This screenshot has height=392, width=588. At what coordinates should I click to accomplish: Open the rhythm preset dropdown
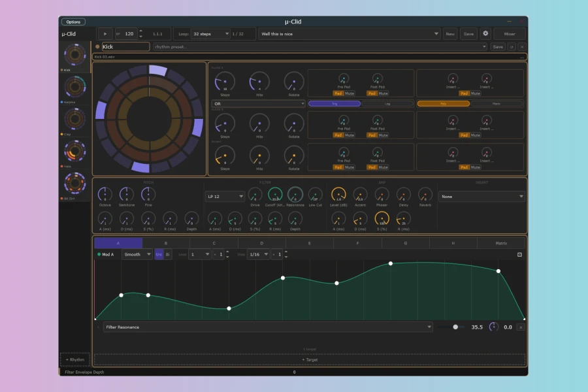coord(320,47)
